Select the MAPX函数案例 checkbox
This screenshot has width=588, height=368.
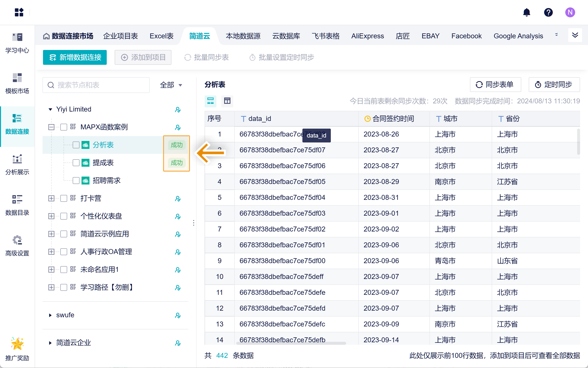click(x=64, y=127)
